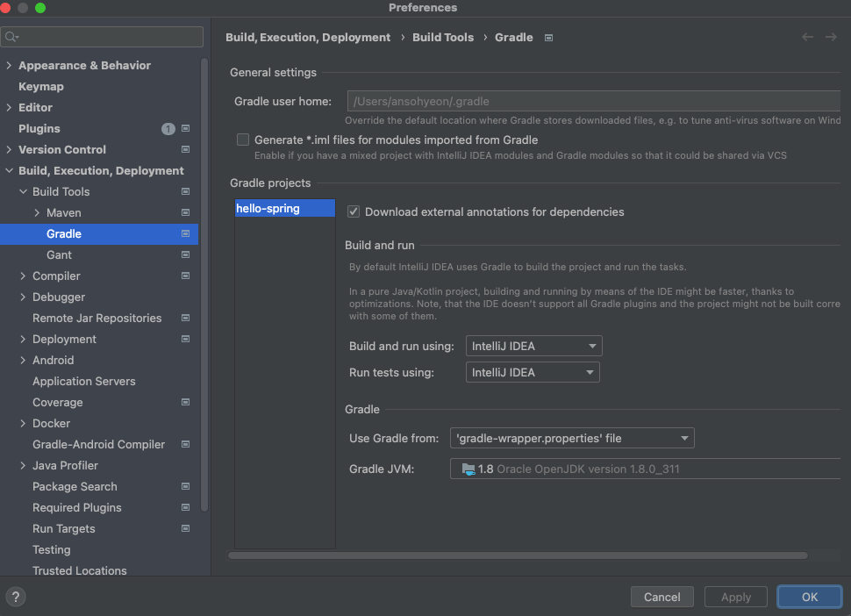Click the project-level icon beside Gradle-Android Compiler
The image size is (851, 616).
pos(186,445)
